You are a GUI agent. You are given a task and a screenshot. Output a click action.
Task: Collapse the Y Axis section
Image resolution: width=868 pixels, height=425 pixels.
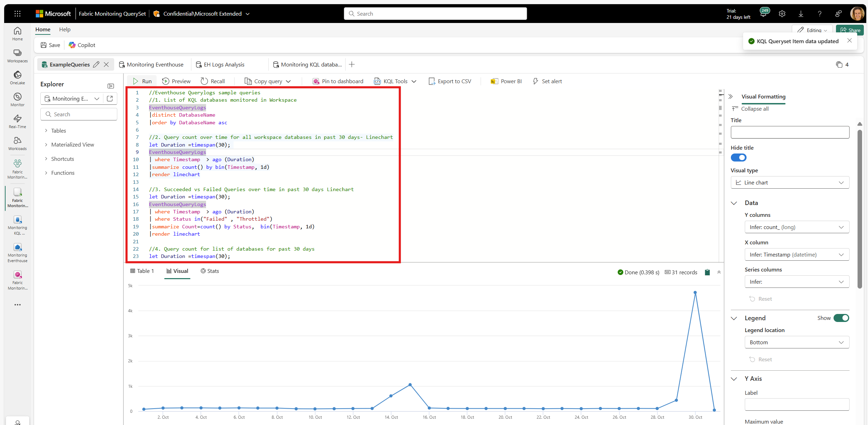[x=734, y=379]
